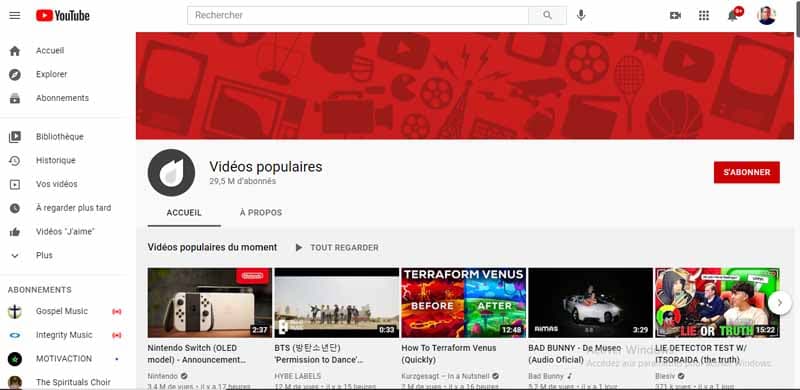Click the Abonnements sidebar icon
This screenshot has height=390, width=800.
[15, 99]
